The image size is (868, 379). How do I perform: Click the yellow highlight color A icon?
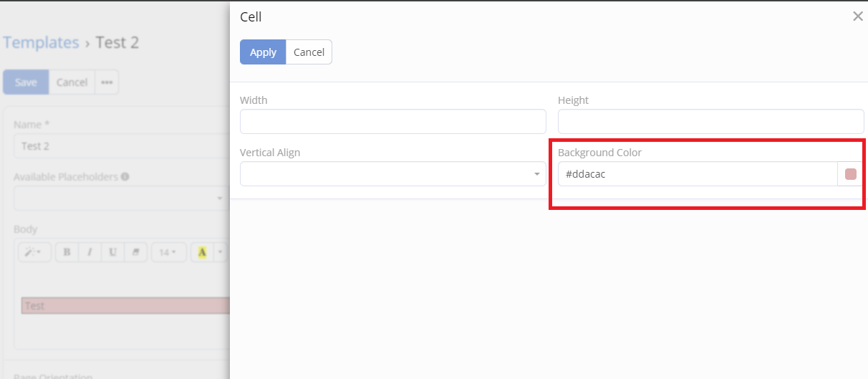[202, 252]
